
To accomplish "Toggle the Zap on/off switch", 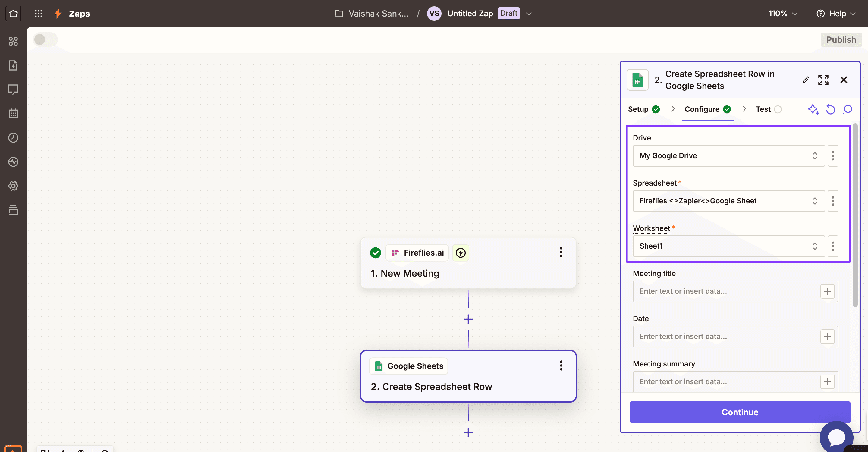I will (45, 39).
